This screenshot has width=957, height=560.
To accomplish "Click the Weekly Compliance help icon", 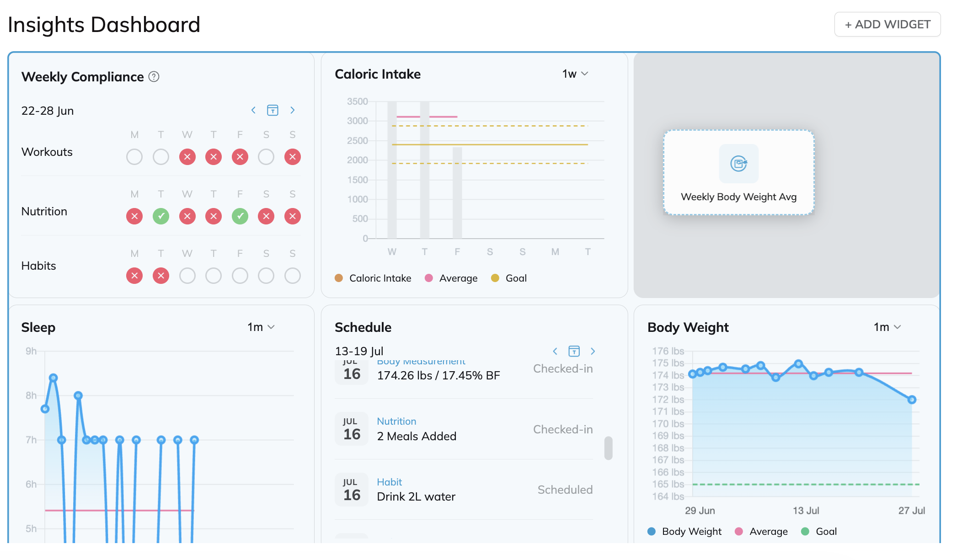I will coord(154,77).
